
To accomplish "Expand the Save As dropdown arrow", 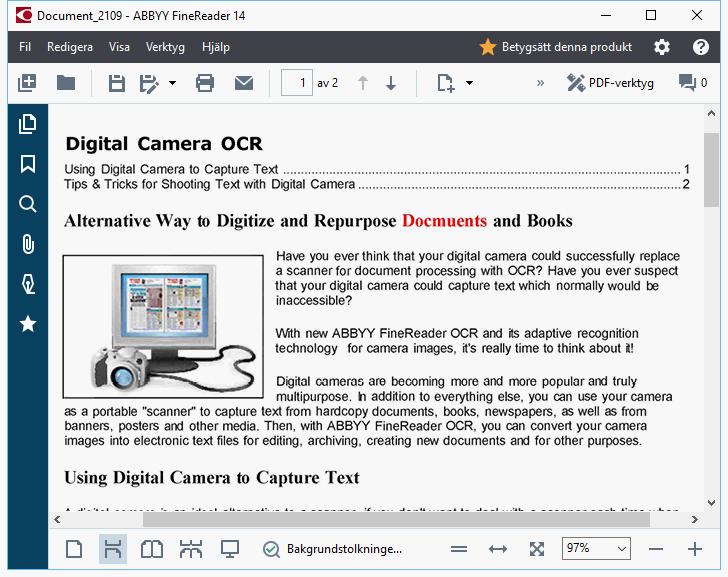I will (172, 83).
